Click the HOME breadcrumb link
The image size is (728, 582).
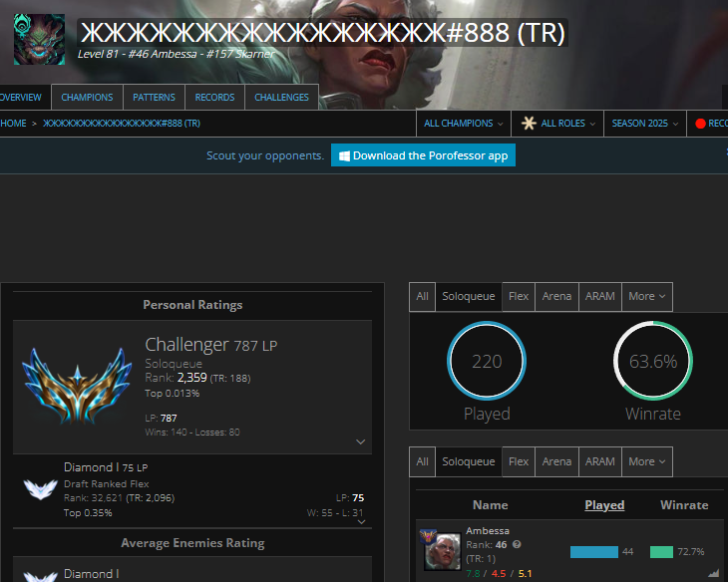tap(14, 124)
